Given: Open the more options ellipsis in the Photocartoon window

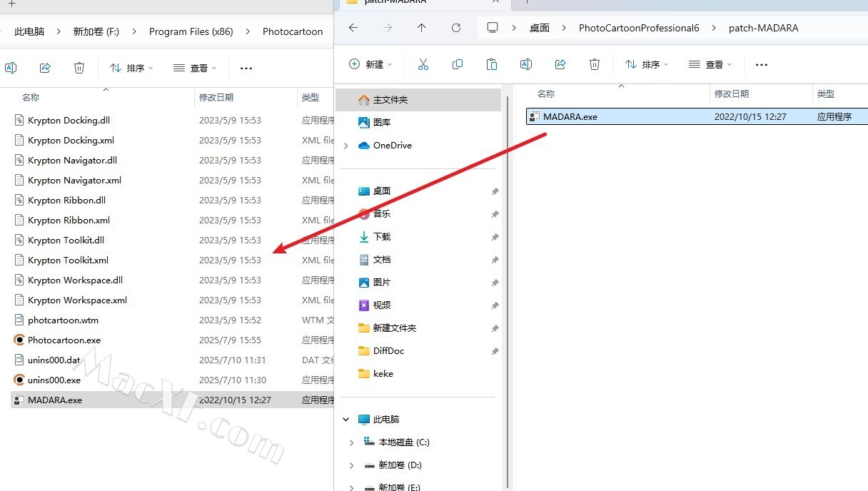Looking at the screenshot, I should tap(246, 69).
